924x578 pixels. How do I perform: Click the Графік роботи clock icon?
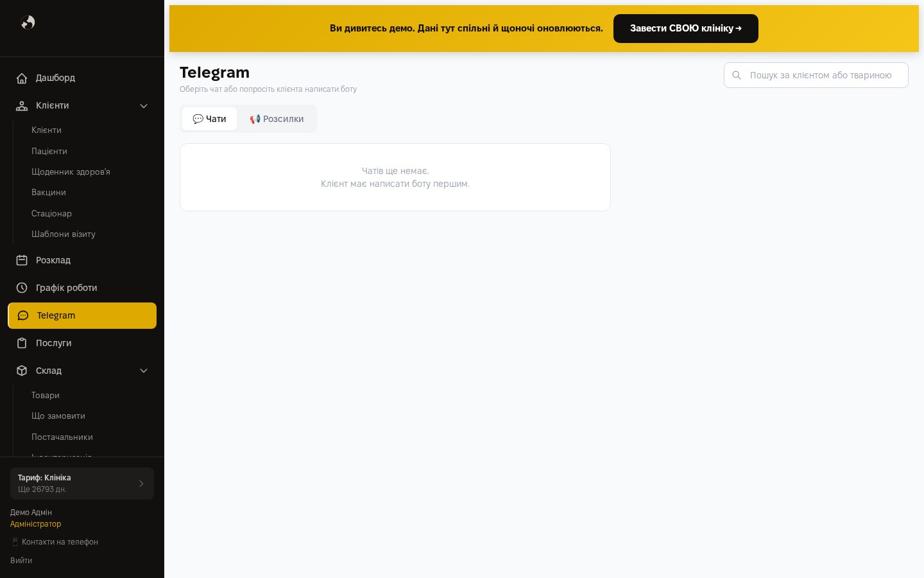point(22,288)
